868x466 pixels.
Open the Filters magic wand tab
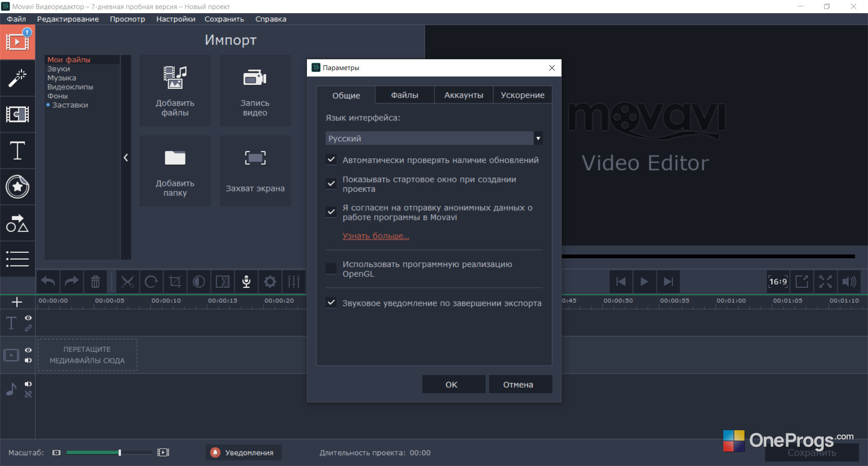coord(18,78)
